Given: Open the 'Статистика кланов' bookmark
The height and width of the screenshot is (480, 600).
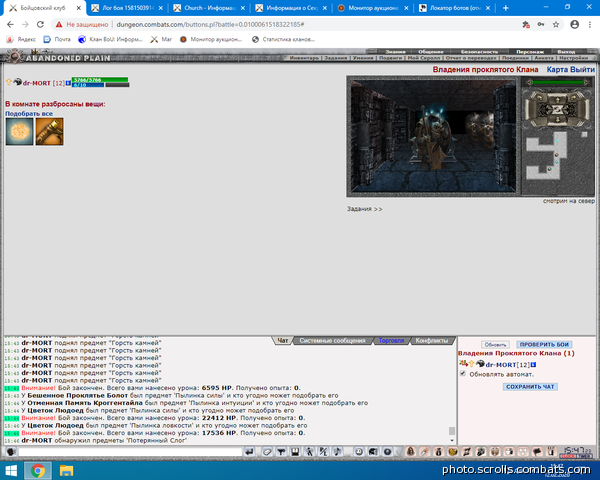Looking at the screenshot, I should click(284, 39).
